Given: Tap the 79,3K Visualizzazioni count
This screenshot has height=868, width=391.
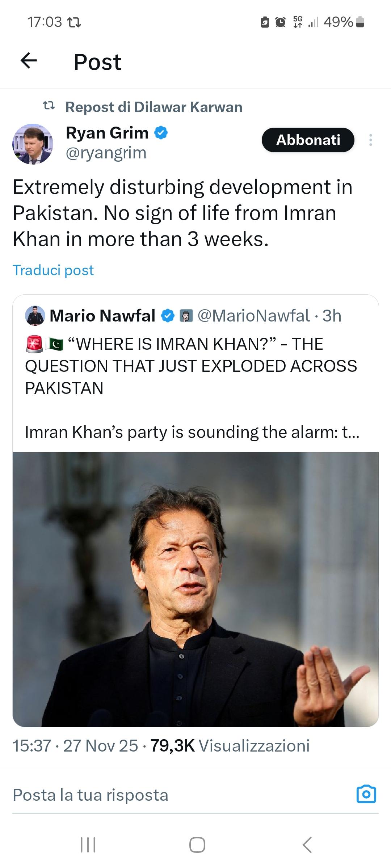Looking at the screenshot, I should pyautogui.click(x=230, y=746).
